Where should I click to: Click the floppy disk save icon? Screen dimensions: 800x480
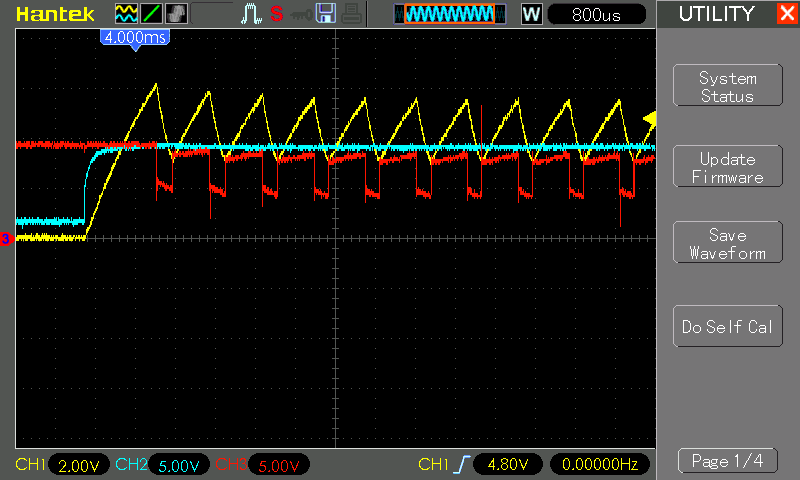(325, 14)
